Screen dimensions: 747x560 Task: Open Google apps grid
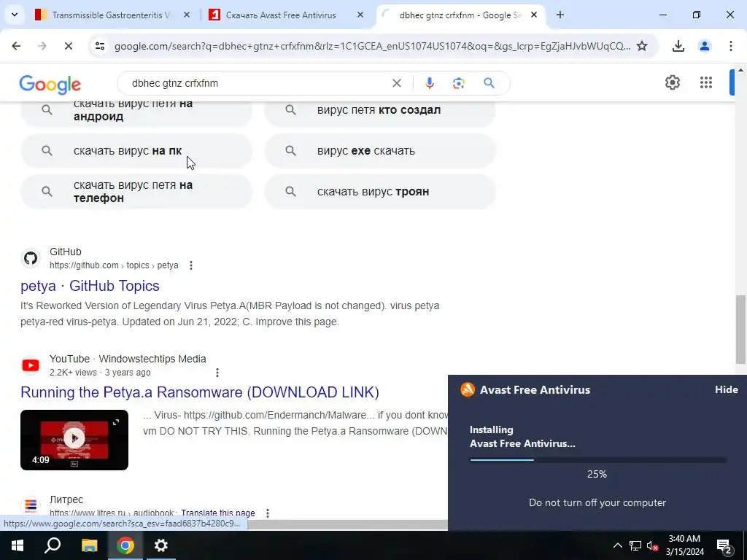(x=706, y=82)
